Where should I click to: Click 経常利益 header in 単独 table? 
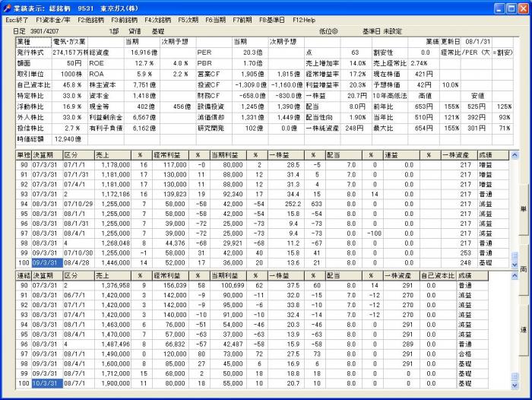171,155
